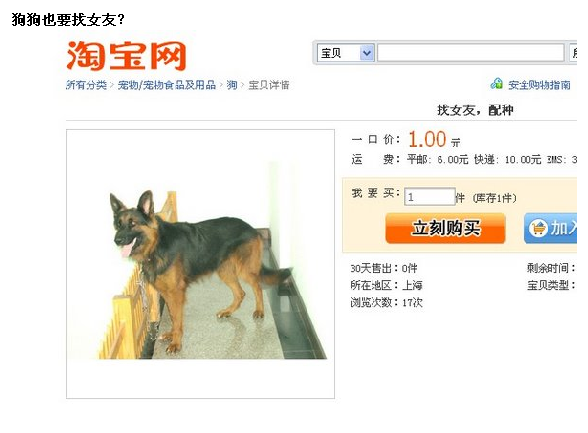Click the safe shopping guide lock icon
This screenshot has width=588, height=433.
tap(496, 84)
